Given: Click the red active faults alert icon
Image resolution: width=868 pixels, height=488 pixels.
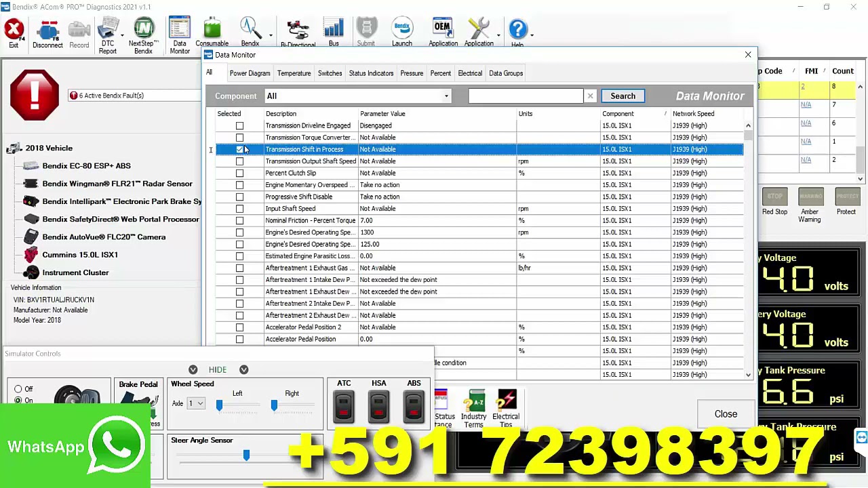Looking at the screenshot, I should [x=34, y=96].
